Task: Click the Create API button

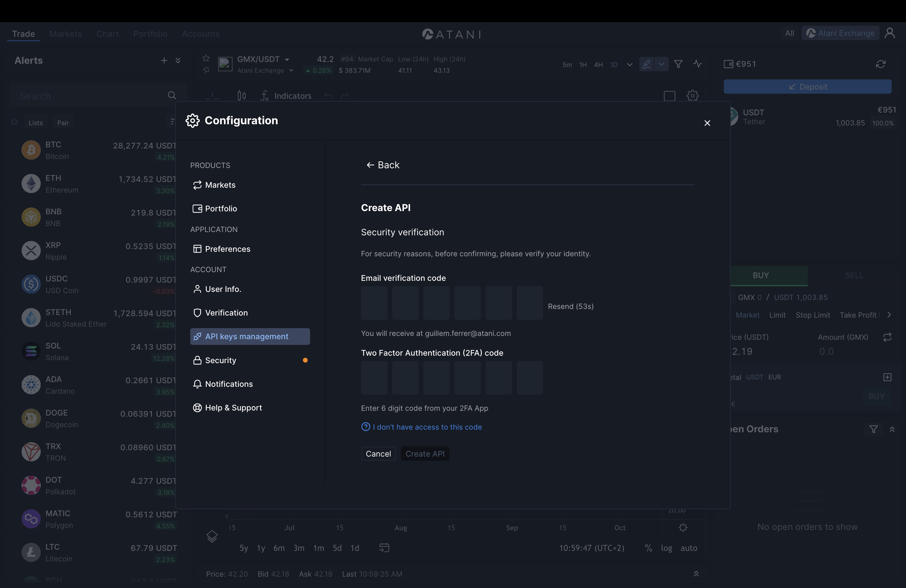Action: (x=425, y=453)
